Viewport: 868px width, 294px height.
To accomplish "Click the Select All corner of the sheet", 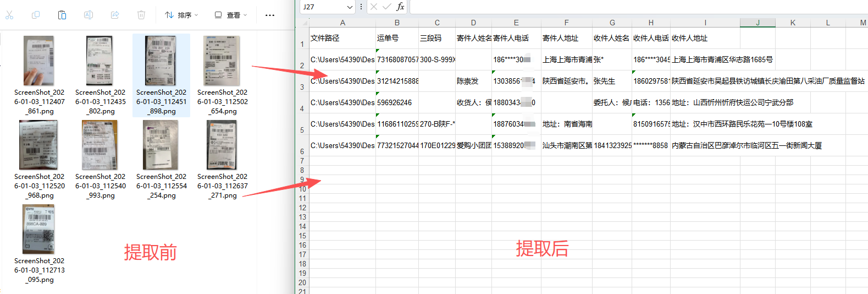I will pos(303,23).
